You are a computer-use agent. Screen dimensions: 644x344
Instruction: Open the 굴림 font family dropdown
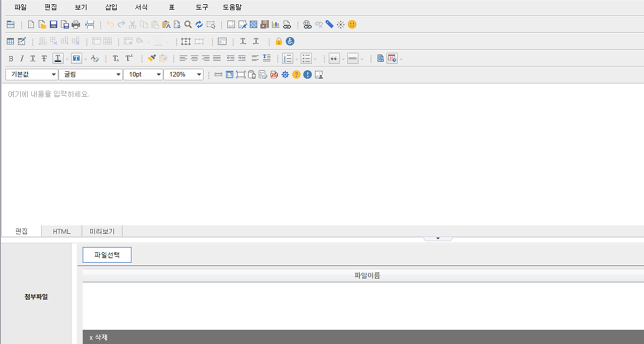pyautogui.click(x=90, y=74)
